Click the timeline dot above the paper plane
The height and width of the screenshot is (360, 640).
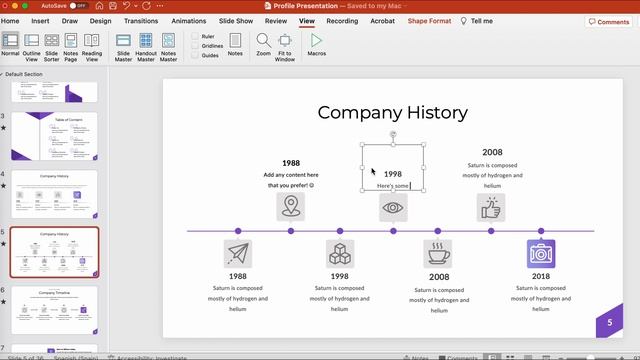click(238, 231)
